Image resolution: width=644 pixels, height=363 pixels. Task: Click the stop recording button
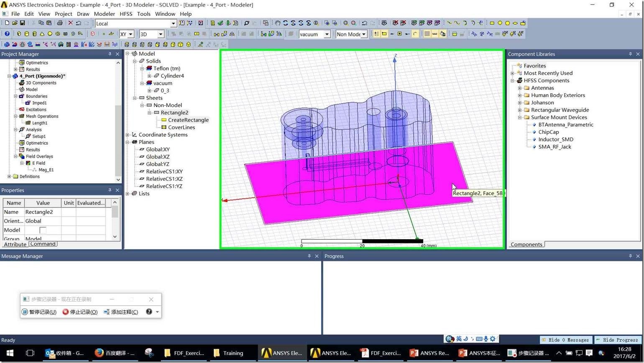point(80,312)
